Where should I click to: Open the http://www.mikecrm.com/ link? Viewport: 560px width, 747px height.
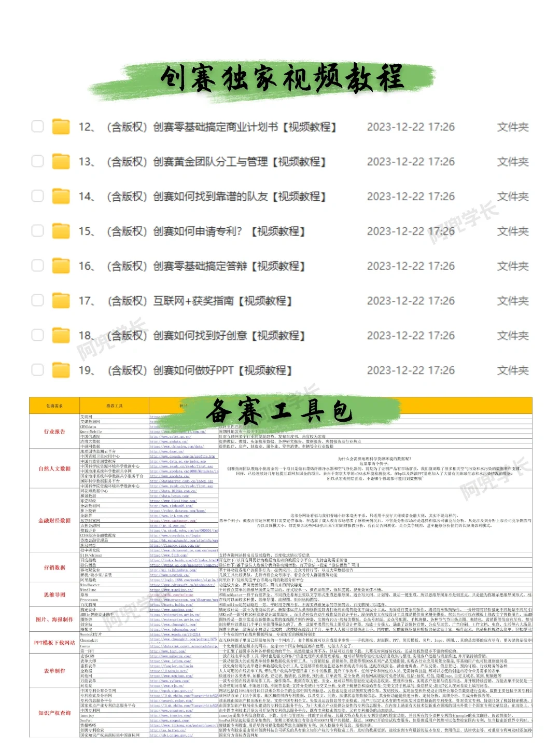[170, 656]
